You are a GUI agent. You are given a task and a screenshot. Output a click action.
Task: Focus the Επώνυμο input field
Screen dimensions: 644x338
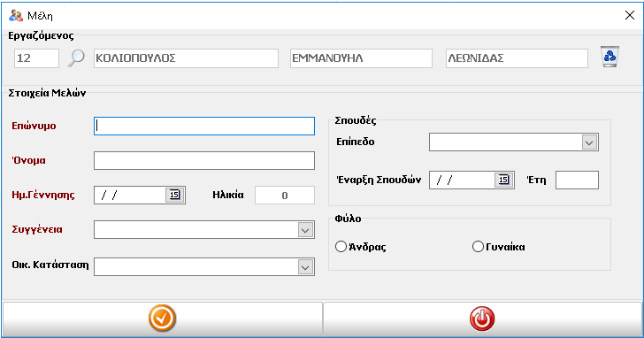204,126
